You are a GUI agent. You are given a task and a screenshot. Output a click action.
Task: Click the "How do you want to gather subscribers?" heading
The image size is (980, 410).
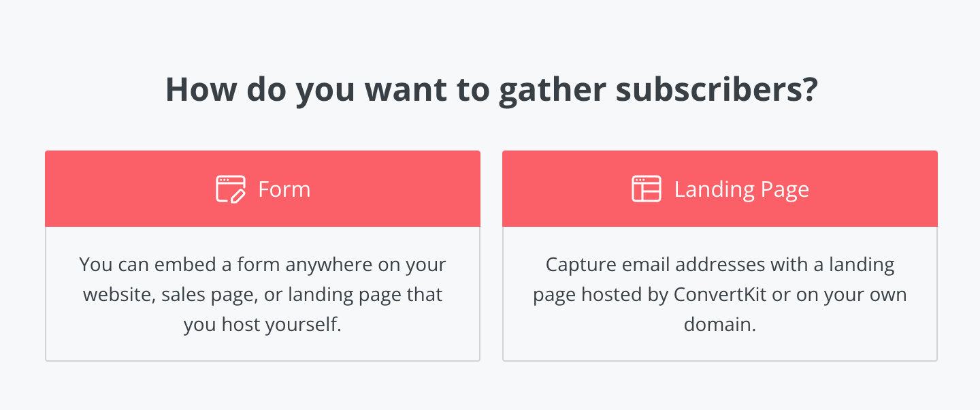(x=491, y=90)
